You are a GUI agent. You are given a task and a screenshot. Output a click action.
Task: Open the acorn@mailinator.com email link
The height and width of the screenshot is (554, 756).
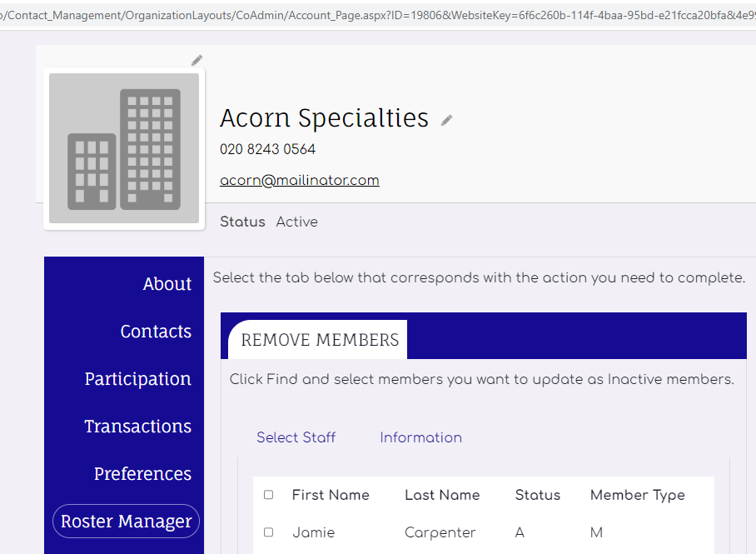(299, 180)
